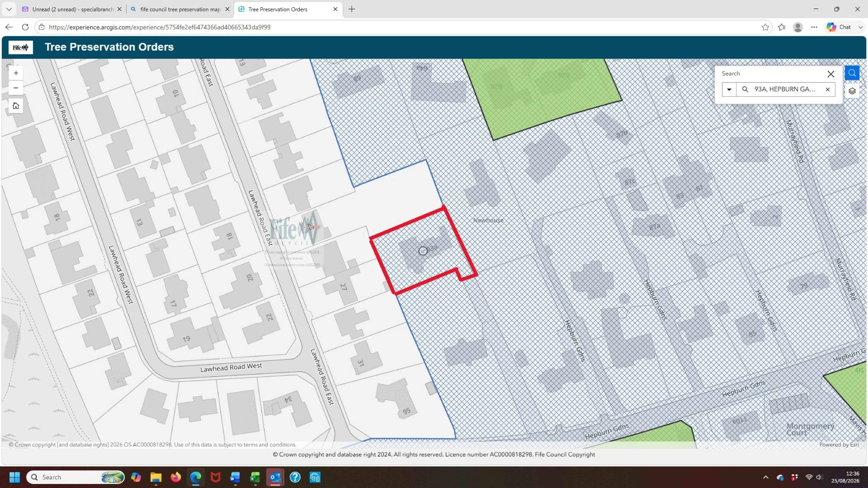Expand the browser tab list chevron

coord(9,9)
